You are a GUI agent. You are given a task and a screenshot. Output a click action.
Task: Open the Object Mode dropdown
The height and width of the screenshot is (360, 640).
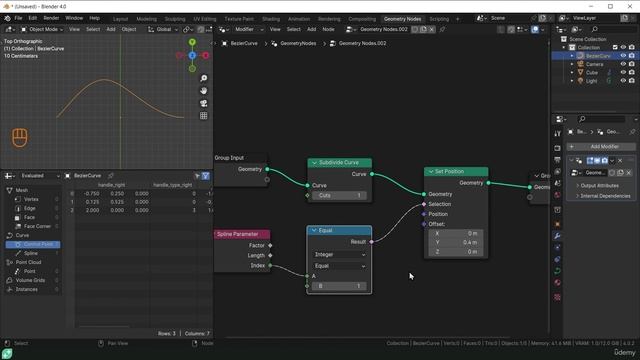42,29
